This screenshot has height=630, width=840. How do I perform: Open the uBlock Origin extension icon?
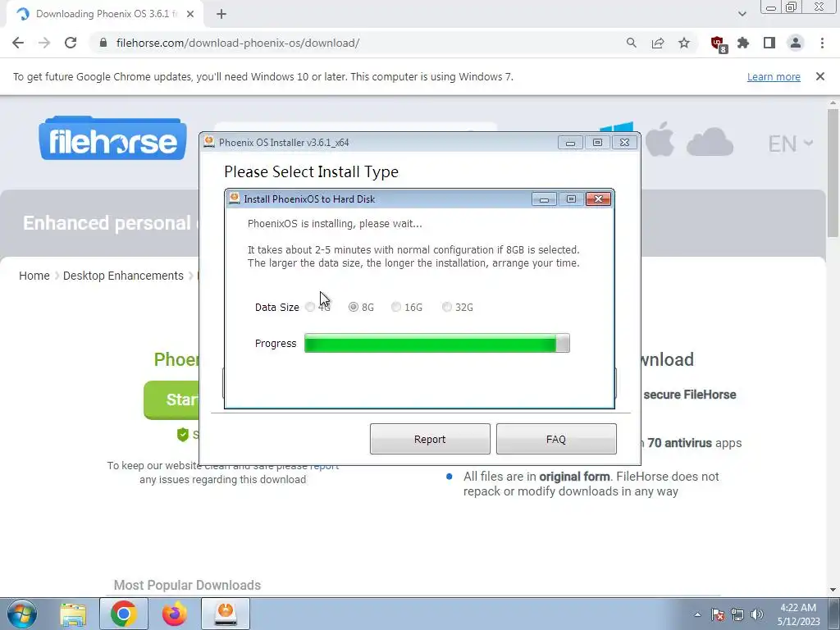click(x=718, y=43)
